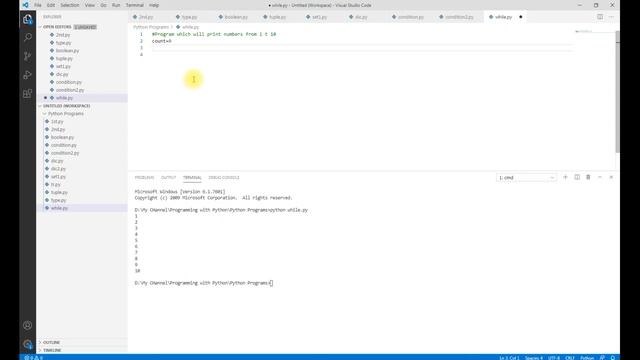This screenshot has height=360, width=640.
Task: Click the editor vertical scrollbar
Action: 618,92
